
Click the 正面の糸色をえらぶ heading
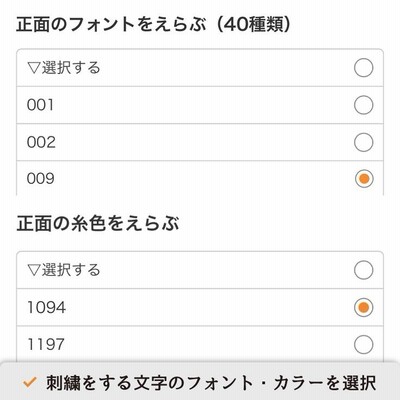(x=98, y=224)
